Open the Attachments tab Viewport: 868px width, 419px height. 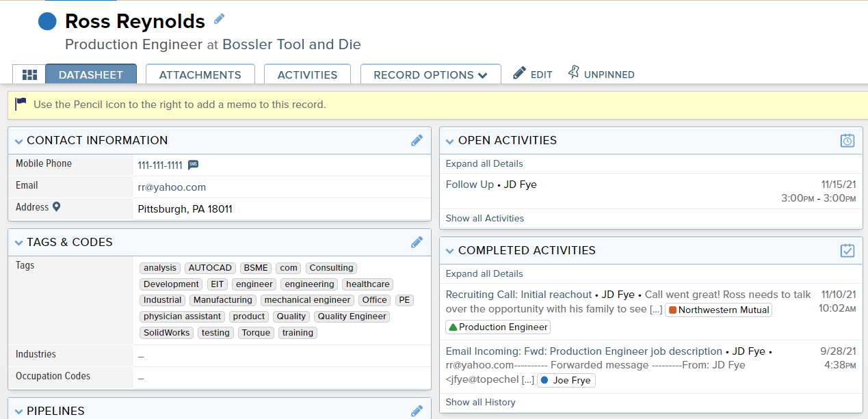(x=200, y=75)
